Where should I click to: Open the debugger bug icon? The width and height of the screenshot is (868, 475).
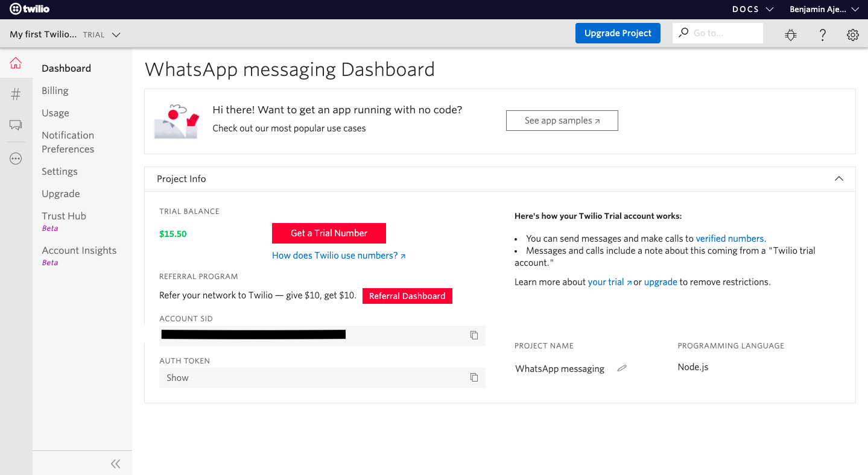click(791, 34)
